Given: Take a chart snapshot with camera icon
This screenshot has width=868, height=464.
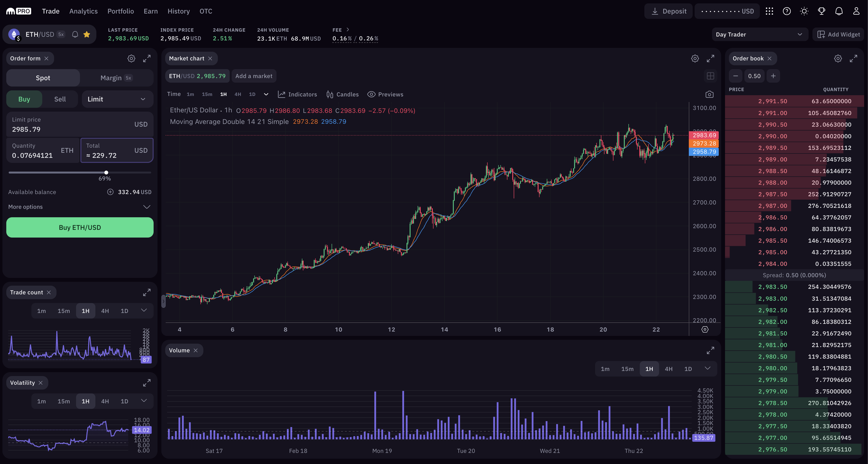Looking at the screenshot, I should coord(709,94).
